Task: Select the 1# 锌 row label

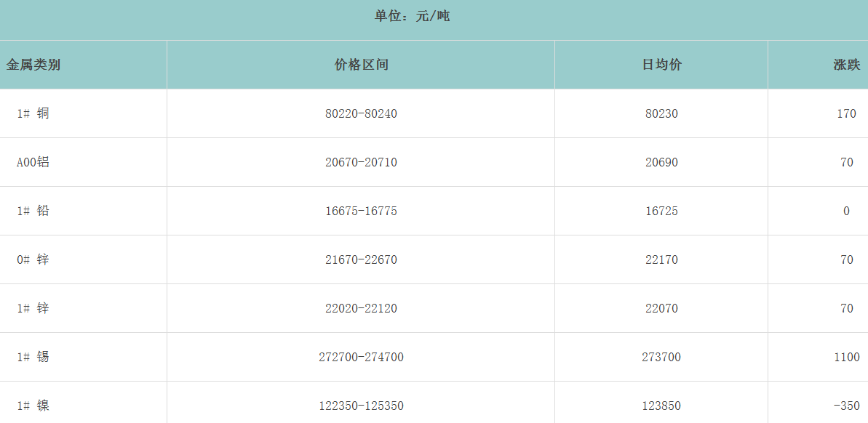Action: click(33, 308)
